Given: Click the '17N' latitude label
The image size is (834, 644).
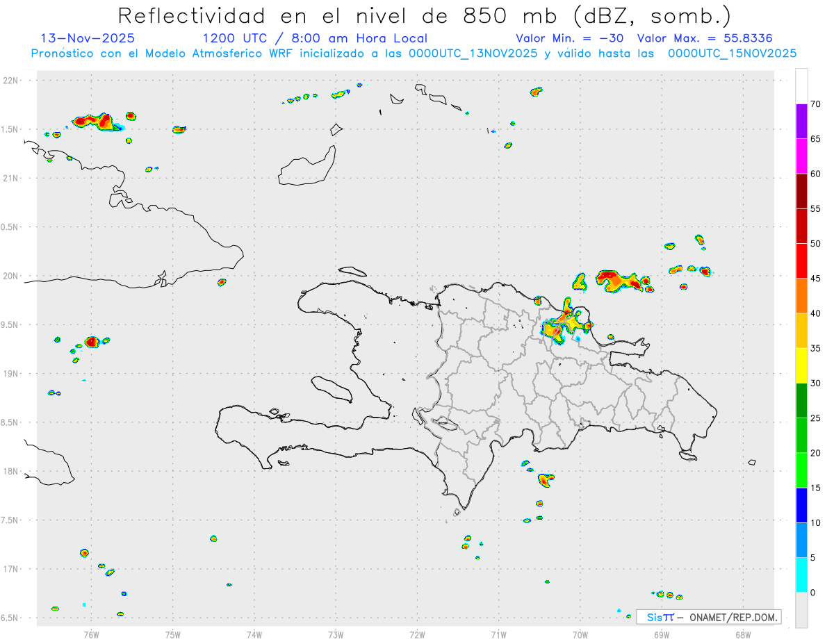Looking at the screenshot, I should point(11,569).
